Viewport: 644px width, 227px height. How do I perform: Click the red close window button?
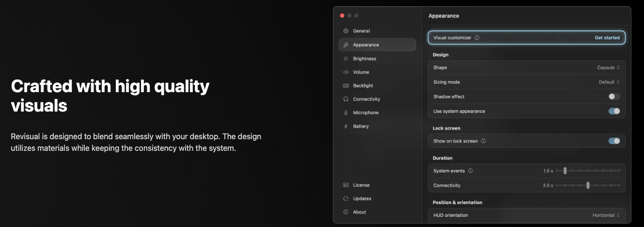coord(342,16)
